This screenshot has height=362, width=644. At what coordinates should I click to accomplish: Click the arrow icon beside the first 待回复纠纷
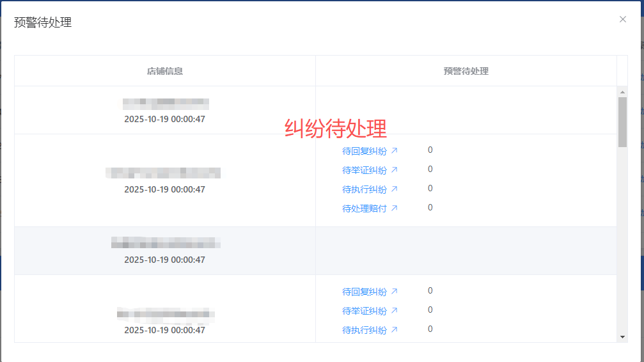click(x=395, y=151)
